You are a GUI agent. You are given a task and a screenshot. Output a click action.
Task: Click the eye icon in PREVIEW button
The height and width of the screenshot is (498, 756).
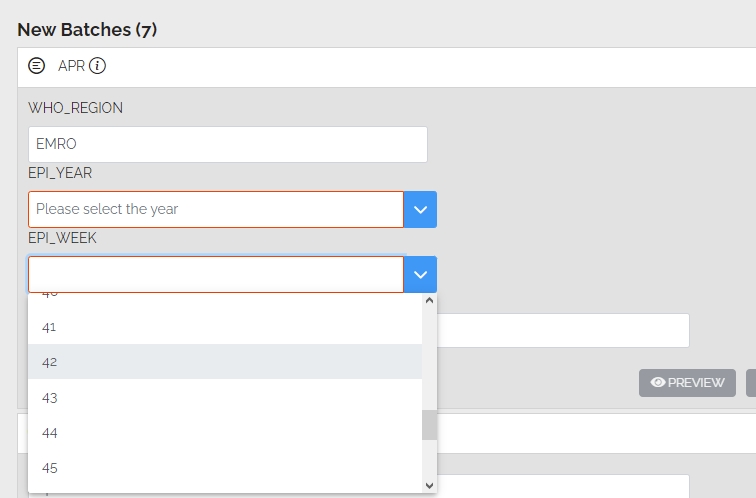(x=658, y=382)
